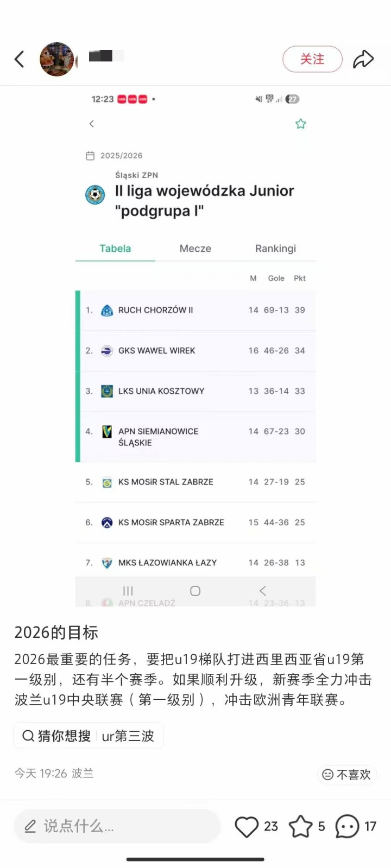Like the post with the heart icon
391x868 pixels.
[247, 827]
